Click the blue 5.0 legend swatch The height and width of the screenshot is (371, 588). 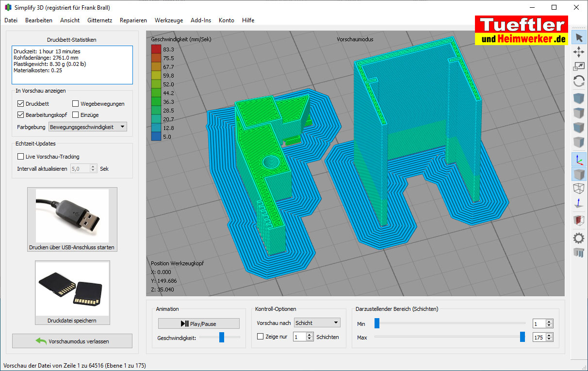tap(156, 137)
